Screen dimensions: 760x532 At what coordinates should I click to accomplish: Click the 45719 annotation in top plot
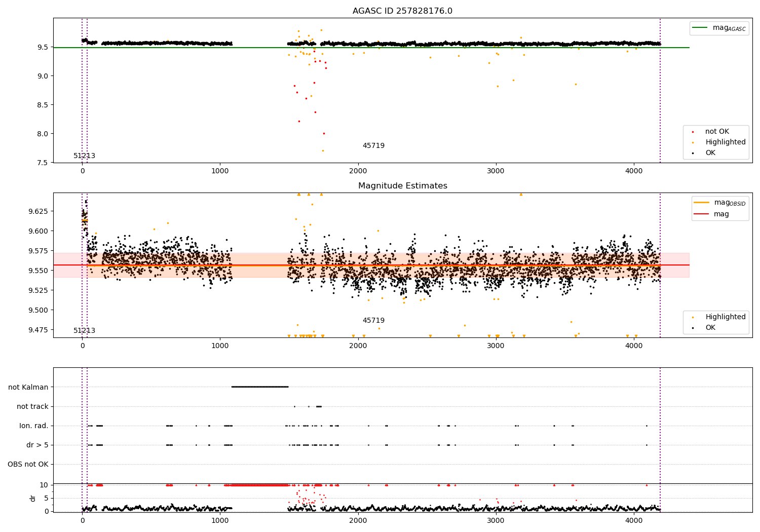click(373, 146)
